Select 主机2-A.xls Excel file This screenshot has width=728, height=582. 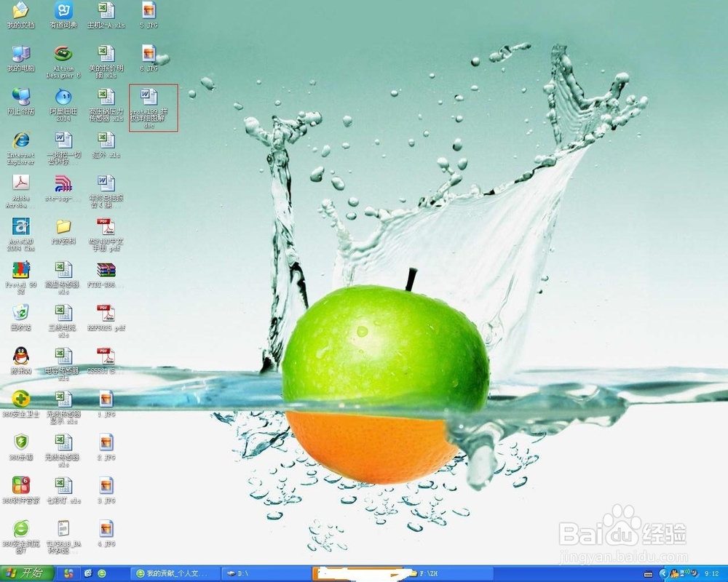pyautogui.click(x=106, y=16)
